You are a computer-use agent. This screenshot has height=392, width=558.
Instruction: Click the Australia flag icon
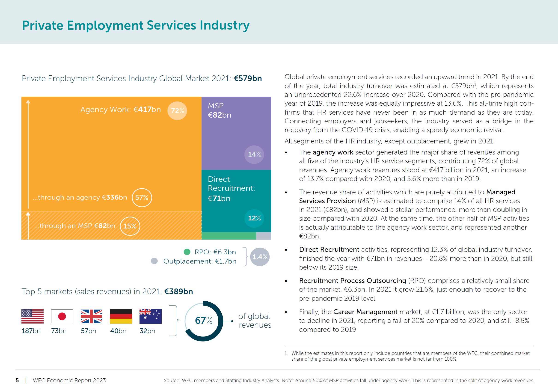(150, 316)
